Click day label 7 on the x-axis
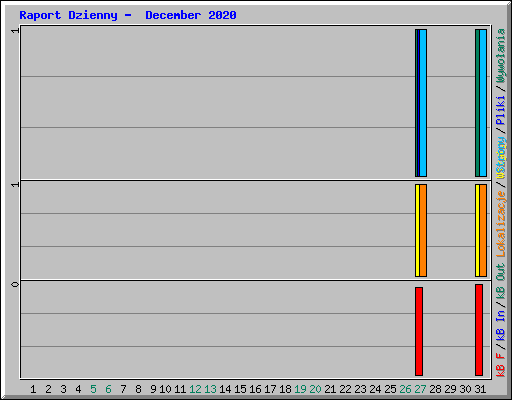The width and height of the screenshot is (512, 400). [x=123, y=389]
